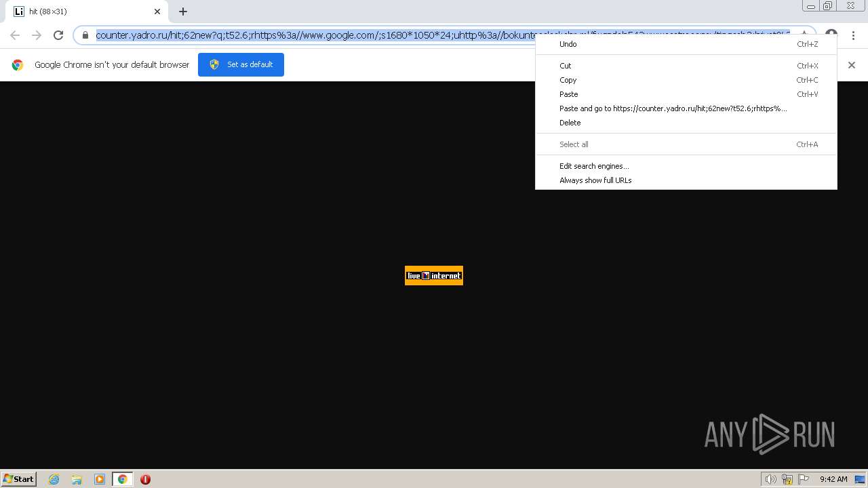Open the media player taskbar icon

coord(100,479)
